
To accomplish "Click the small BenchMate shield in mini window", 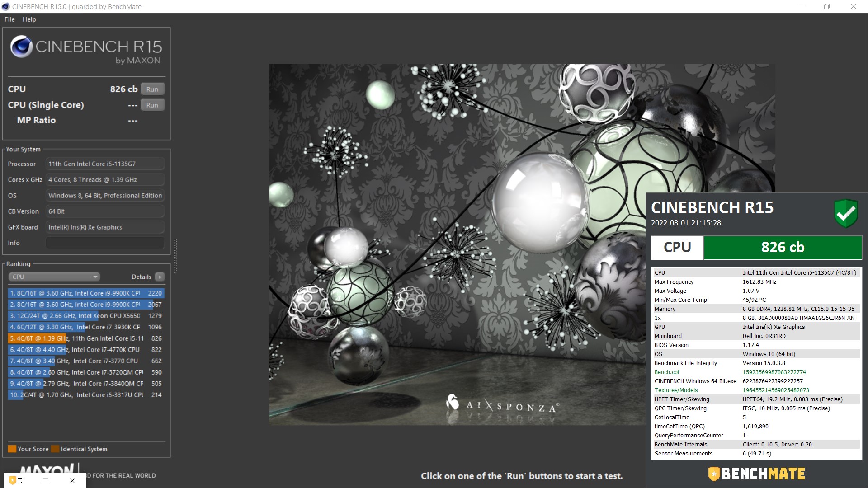I will click(12, 480).
